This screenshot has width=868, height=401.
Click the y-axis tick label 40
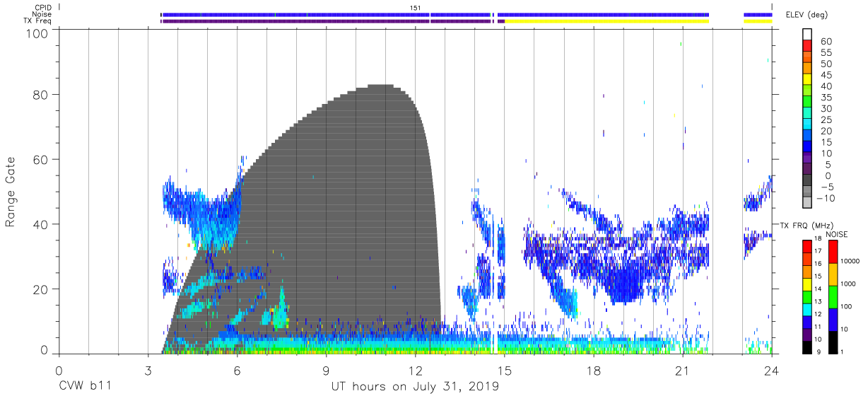tap(42, 224)
